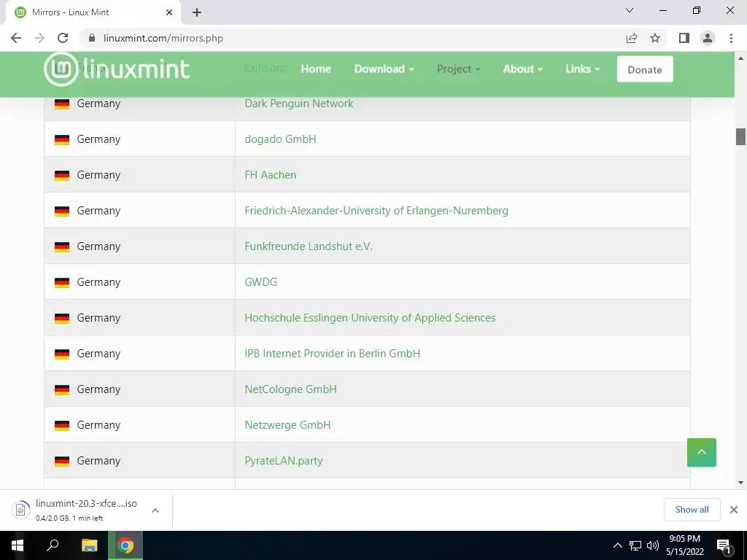Close the Mirrors - Linux Mint tab
The height and width of the screenshot is (560, 747).
click(x=169, y=12)
